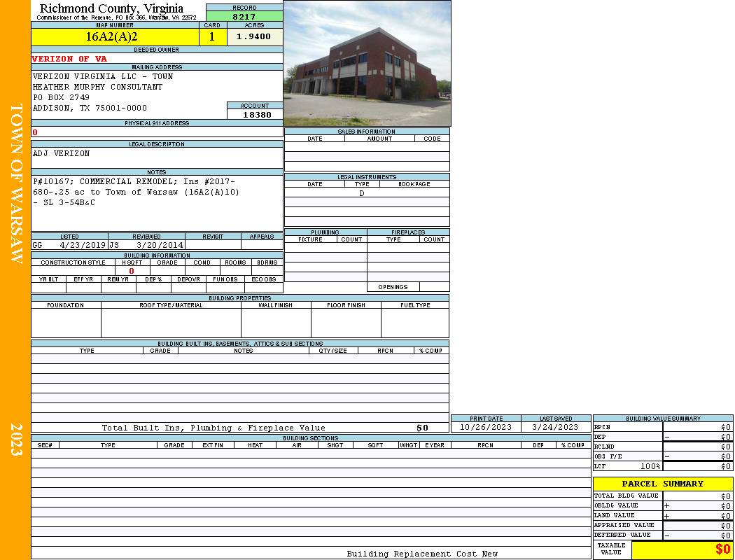Click the Building Sections header

(x=311, y=438)
